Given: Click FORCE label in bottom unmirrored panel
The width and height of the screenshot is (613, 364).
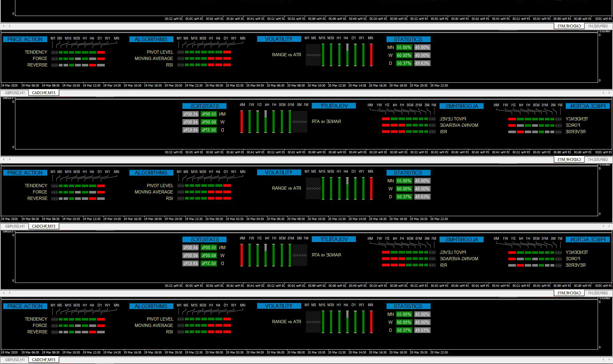Looking at the screenshot, I should (x=40, y=325).
